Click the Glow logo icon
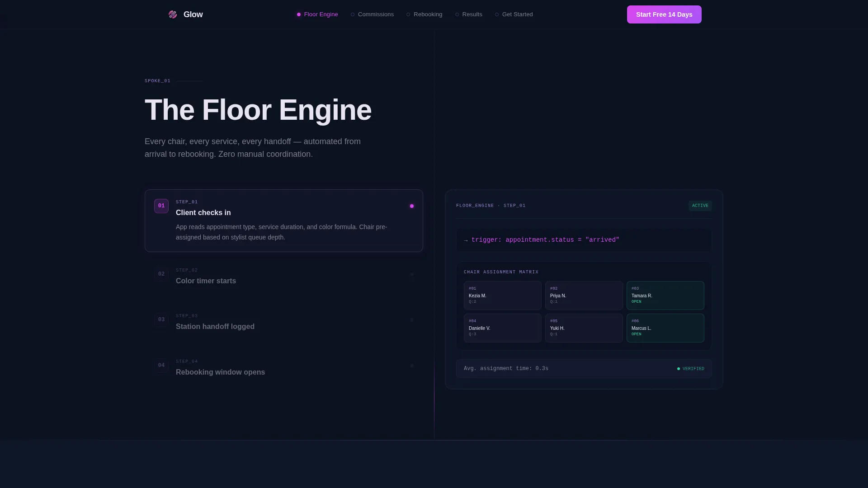The width and height of the screenshot is (868, 488). coord(173,14)
